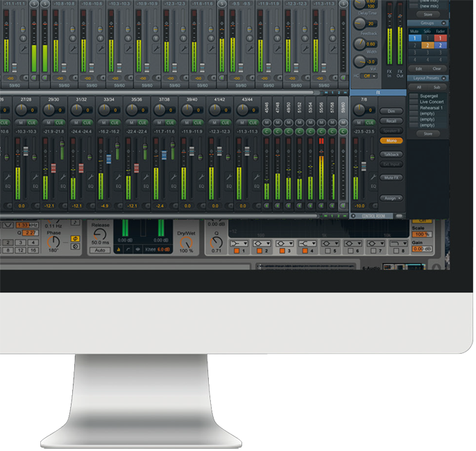Open EQ band 4 filter type dropdown
The height and width of the screenshot is (451, 476).
[x=307, y=244]
